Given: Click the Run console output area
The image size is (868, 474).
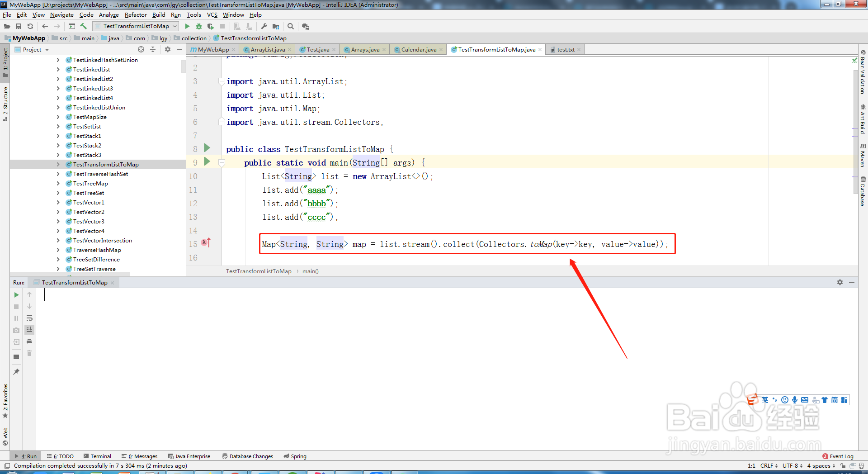Looking at the screenshot, I should pyautogui.click(x=447, y=369).
